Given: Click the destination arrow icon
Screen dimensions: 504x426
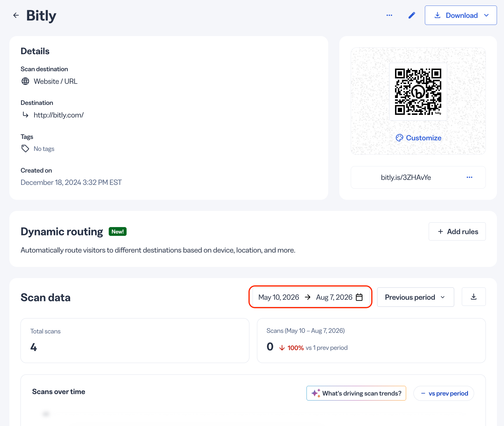Looking at the screenshot, I should pos(25,115).
